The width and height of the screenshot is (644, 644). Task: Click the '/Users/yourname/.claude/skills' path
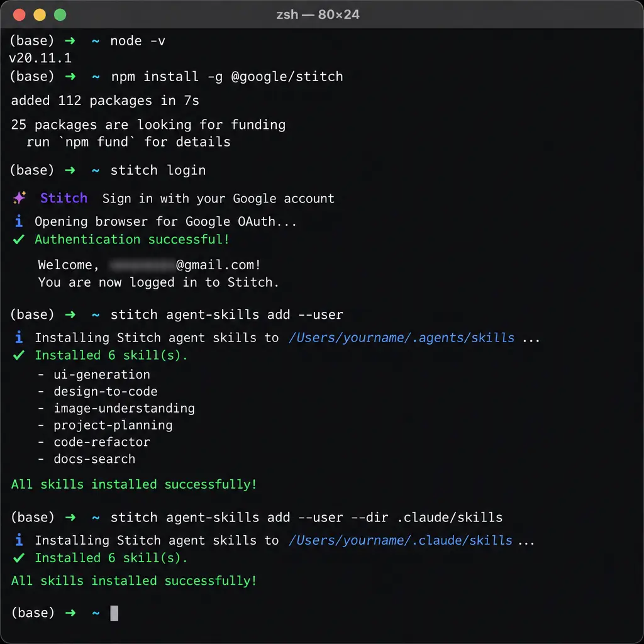click(401, 540)
